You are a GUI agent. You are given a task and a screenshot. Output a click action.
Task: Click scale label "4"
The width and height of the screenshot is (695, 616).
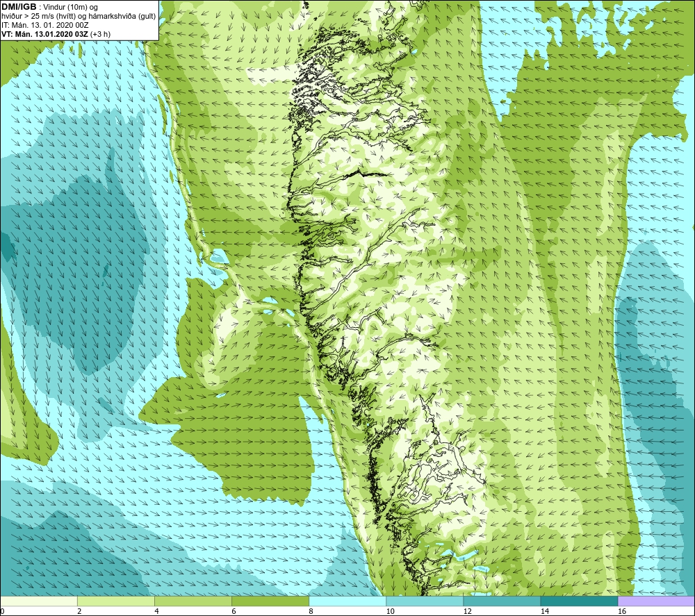[156, 611]
